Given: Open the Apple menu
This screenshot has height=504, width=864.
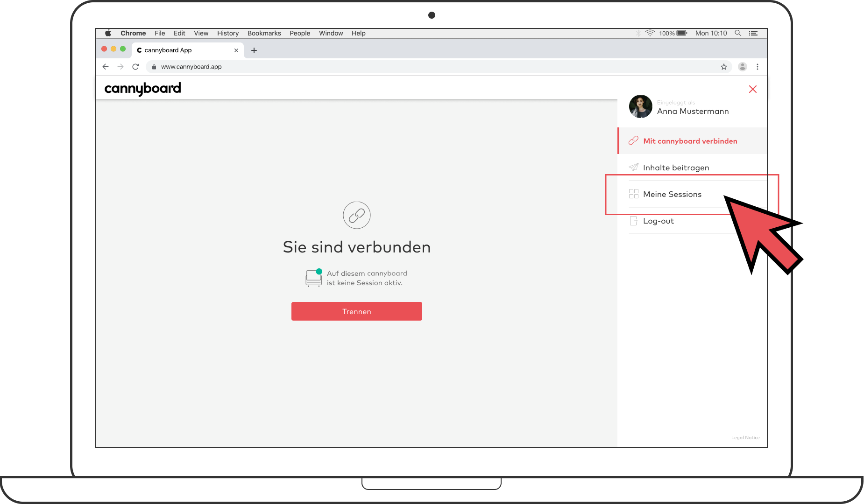Looking at the screenshot, I should coord(108,33).
